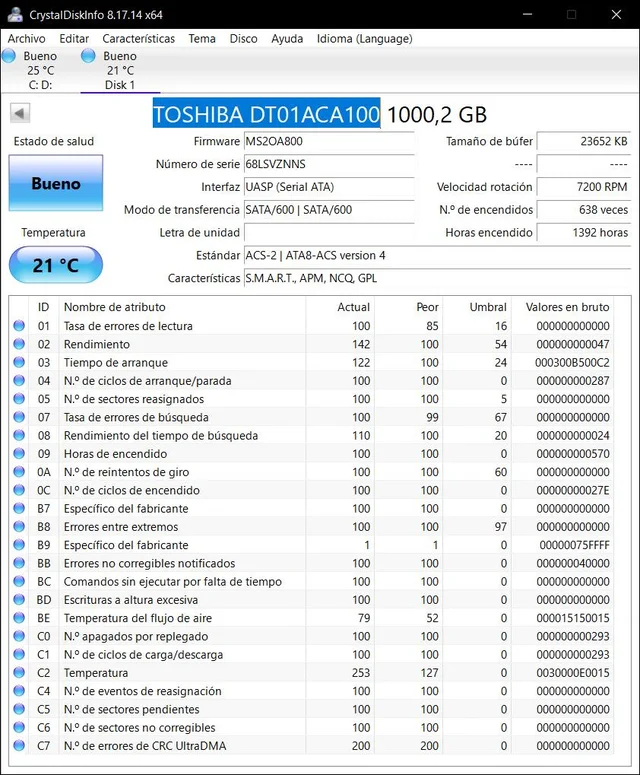Click status icon for N.º de sectores reasignados

[x=19, y=399]
